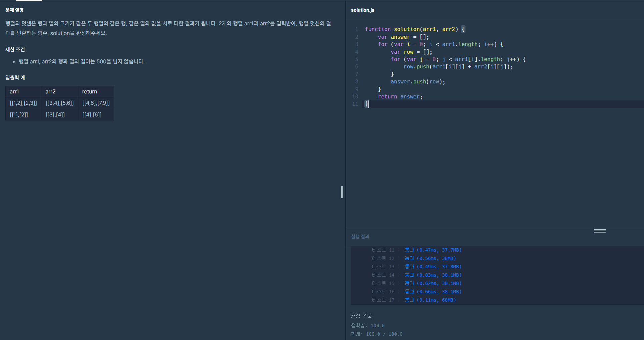The height and width of the screenshot is (340, 644).
Task: Click the return table header cell
Action: [x=96, y=91]
